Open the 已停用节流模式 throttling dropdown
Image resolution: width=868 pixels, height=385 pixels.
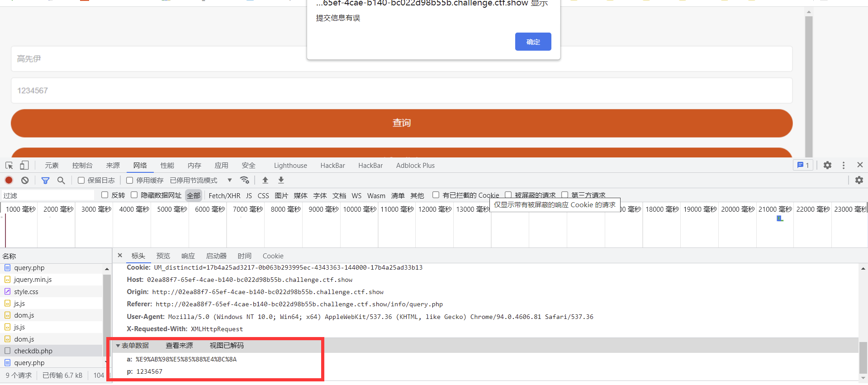pyautogui.click(x=200, y=180)
